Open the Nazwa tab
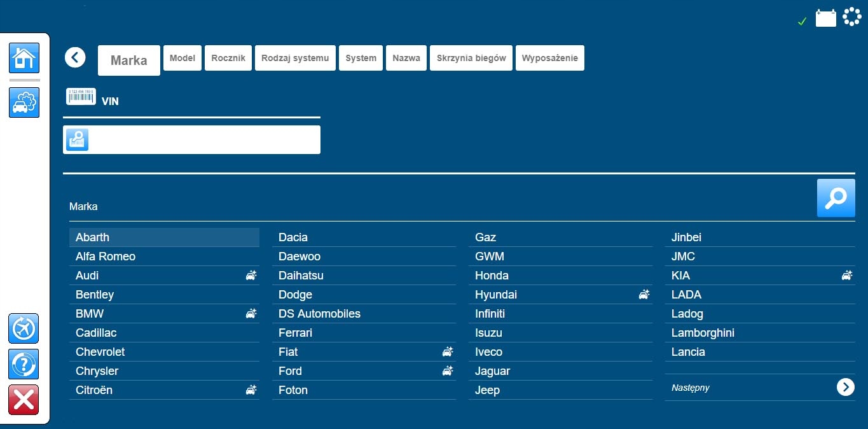 point(406,58)
